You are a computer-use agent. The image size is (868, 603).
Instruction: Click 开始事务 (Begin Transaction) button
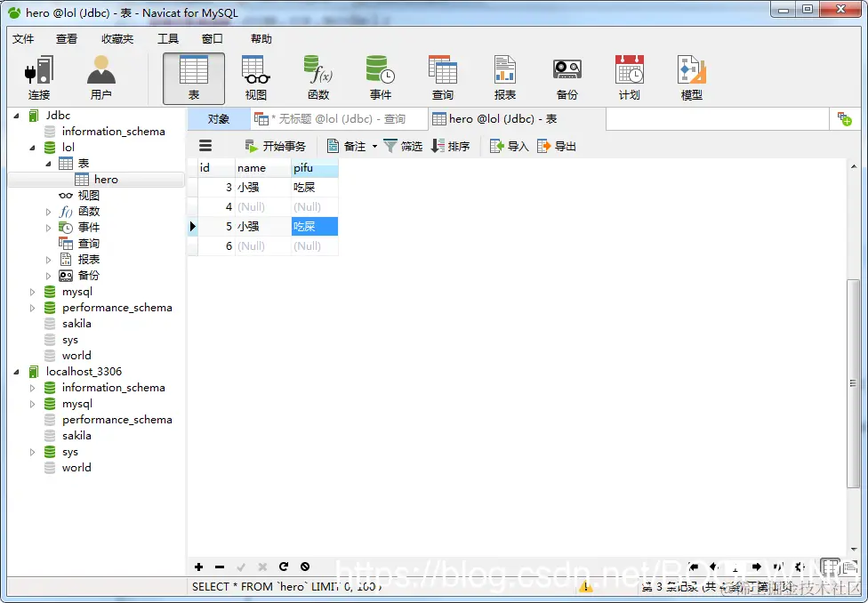(275, 146)
